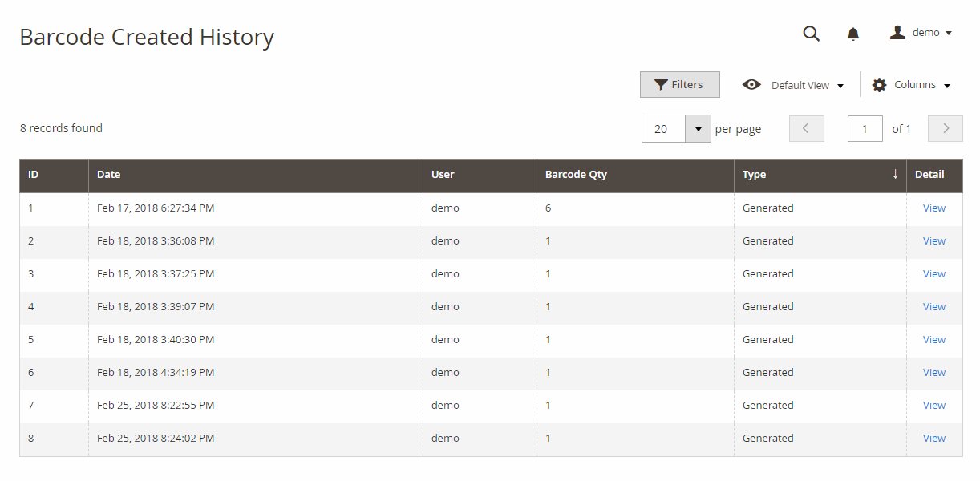The width and height of the screenshot is (980, 481).
Task: Select date Feb 18, 2018 3:40:30 PM
Action: (156, 340)
